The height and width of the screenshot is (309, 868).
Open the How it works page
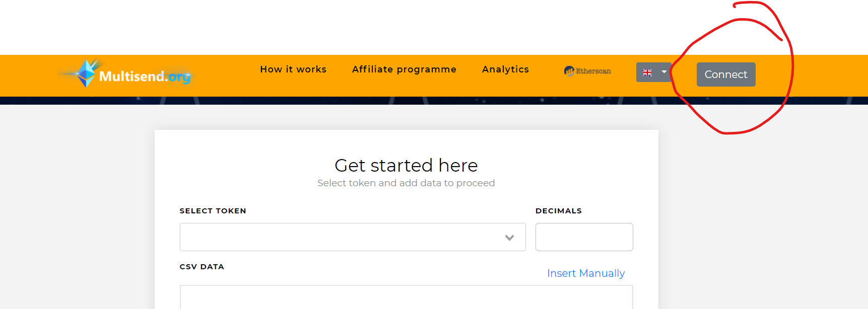click(x=293, y=69)
